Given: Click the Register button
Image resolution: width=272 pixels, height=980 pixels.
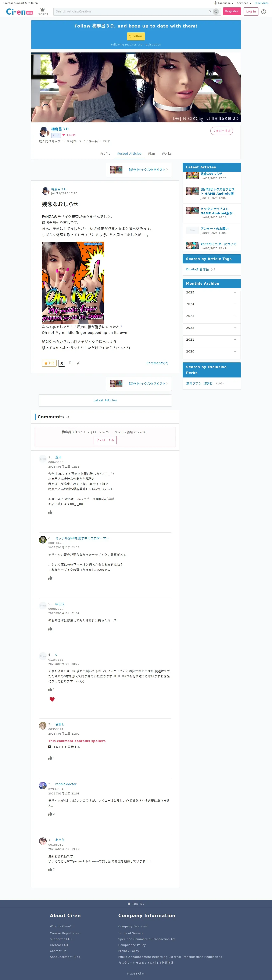Looking at the screenshot, I should click(x=232, y=11).
